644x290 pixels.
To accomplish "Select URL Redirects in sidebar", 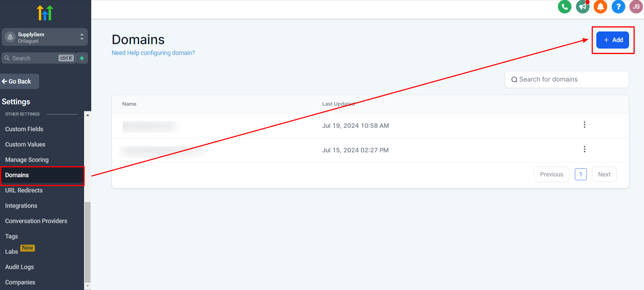I will [24, 191].
